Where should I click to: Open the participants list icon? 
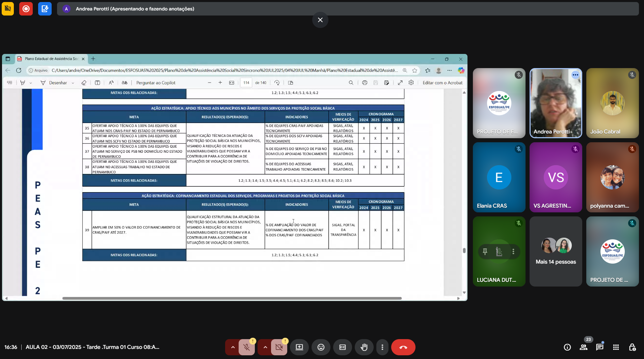click(x=583, y=347)
